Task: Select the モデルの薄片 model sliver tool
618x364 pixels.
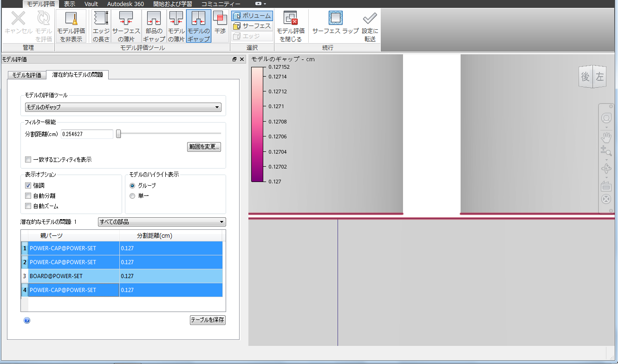Action: [176, 26]
